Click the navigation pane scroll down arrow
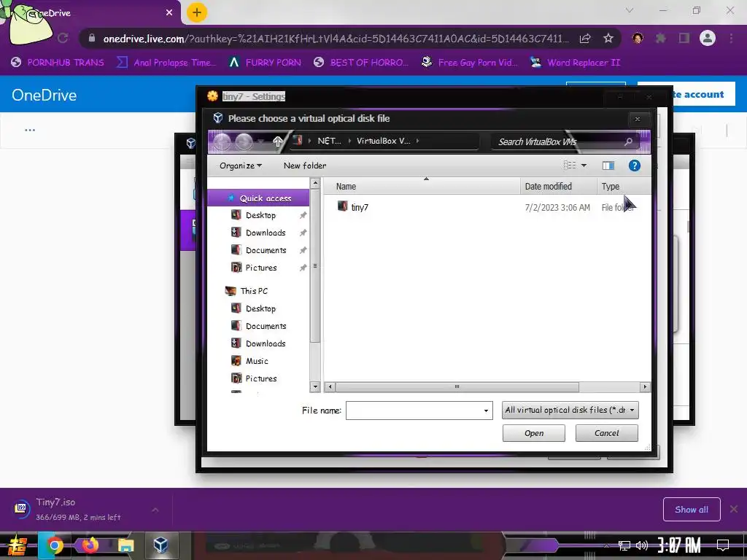The image size is (747, 560). click(x=314, y=386)
